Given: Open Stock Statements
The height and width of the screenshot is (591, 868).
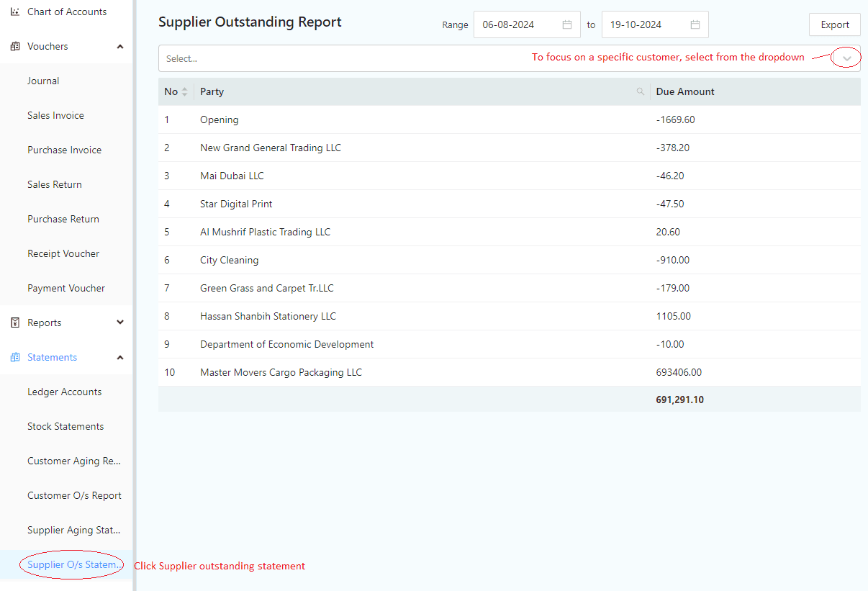Looking at the screenshot, I should coord(66,426).
